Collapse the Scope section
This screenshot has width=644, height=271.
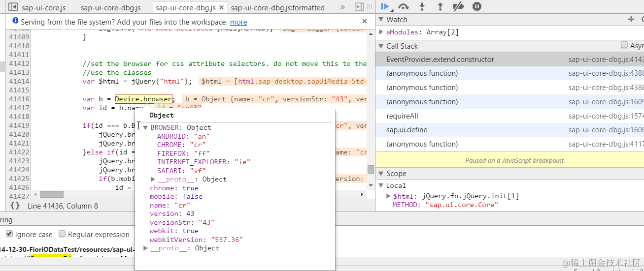point(381,174)
